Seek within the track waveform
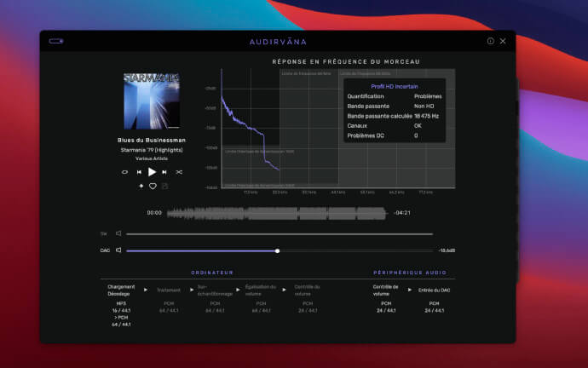The image size is (588, 368). pos(277,213)
